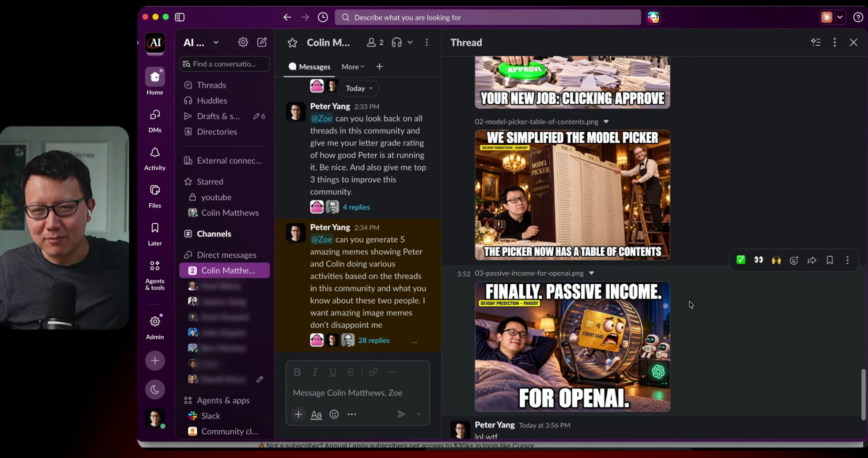The image size is (868, 458).
Task: Open Agents & tools
Action: pyautogui.click(x=155, y=275)
